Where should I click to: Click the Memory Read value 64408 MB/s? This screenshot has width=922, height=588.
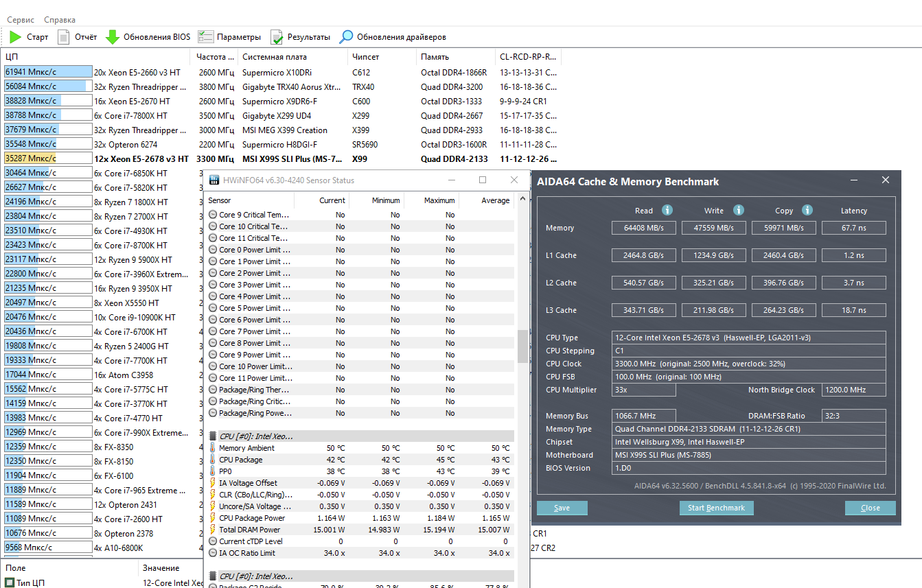[643, 228]
